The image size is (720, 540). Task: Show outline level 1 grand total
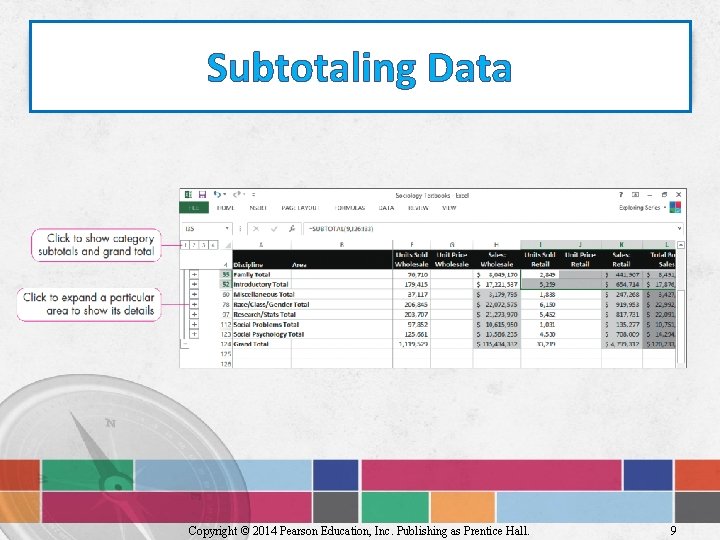185,245
